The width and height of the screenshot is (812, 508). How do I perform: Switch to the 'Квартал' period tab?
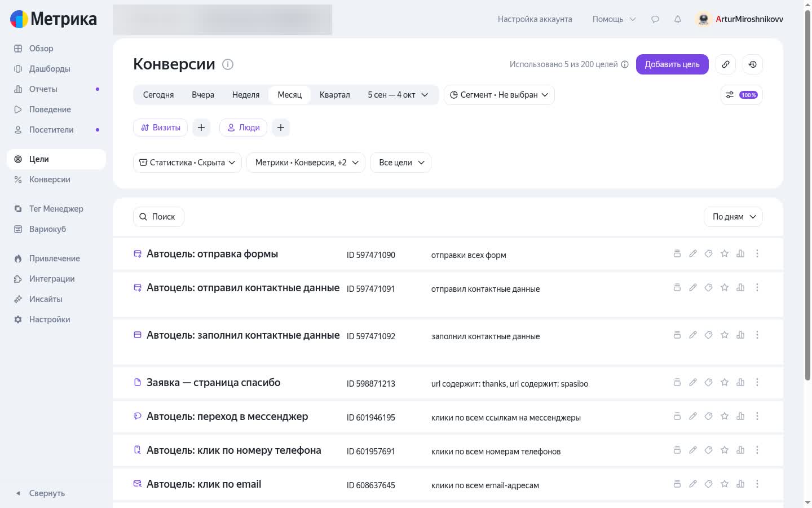click(335, 95)
